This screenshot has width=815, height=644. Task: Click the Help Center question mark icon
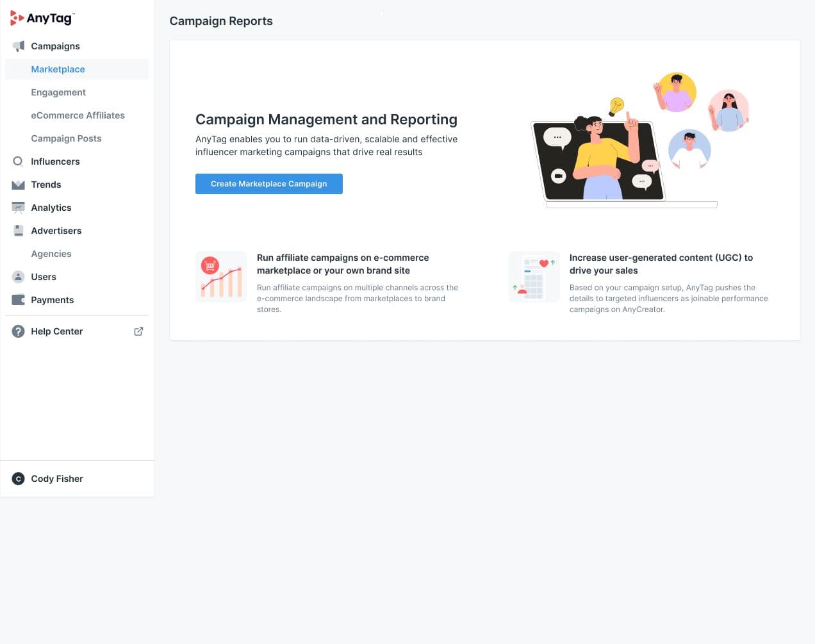(x=18, y=331)
